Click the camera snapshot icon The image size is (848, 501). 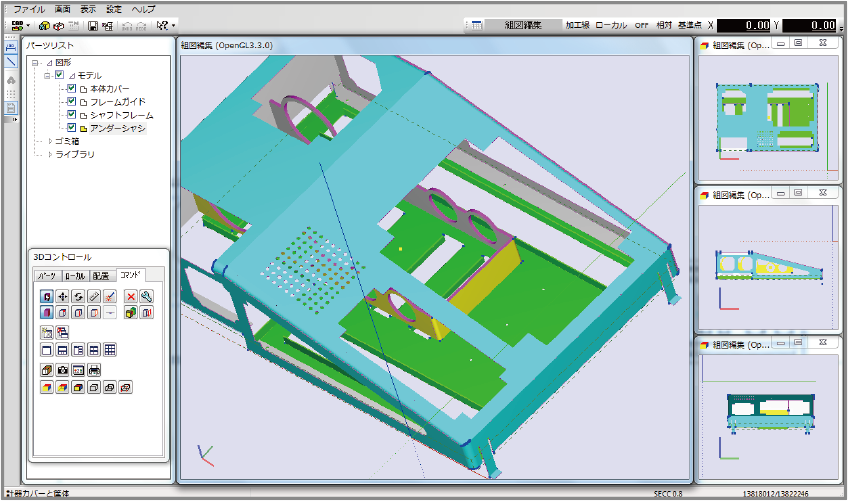[62, 371]
